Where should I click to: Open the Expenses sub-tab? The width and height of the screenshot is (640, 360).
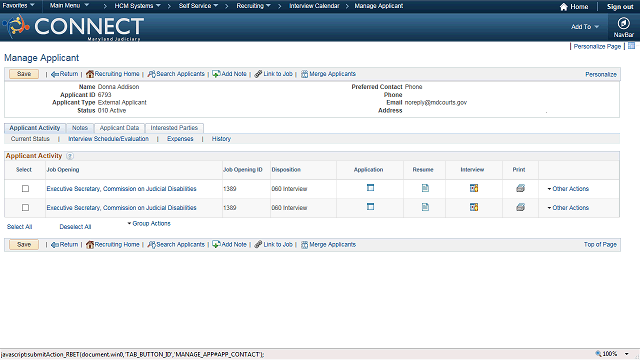pyautogui.click(x=180, y=139)
